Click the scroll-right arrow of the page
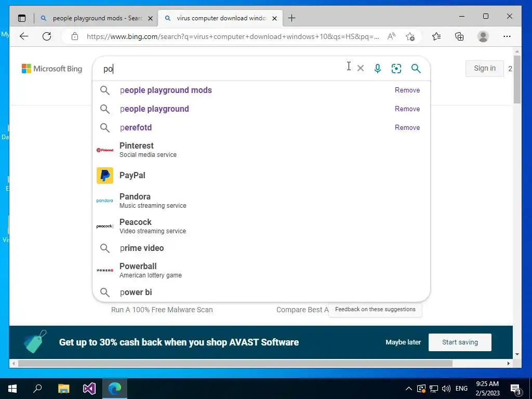Image resolution: width=532 pixels, height=399 pixels. pos(508,363)
